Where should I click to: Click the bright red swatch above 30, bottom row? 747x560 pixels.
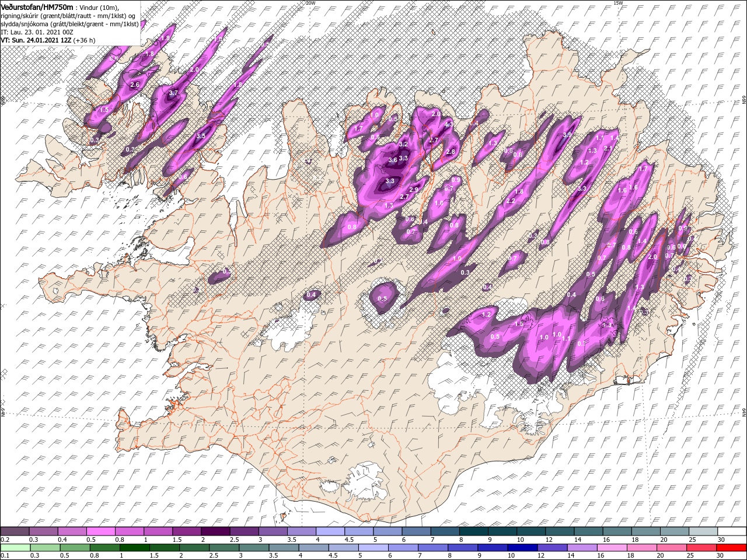coord(731,548)
